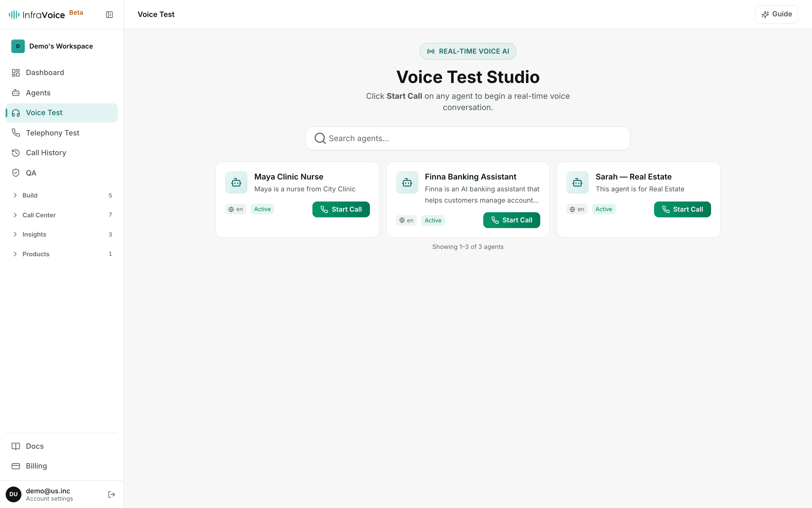
Task: Expand the Insights section
Action: pyautogui.click(x=62, y=235)
